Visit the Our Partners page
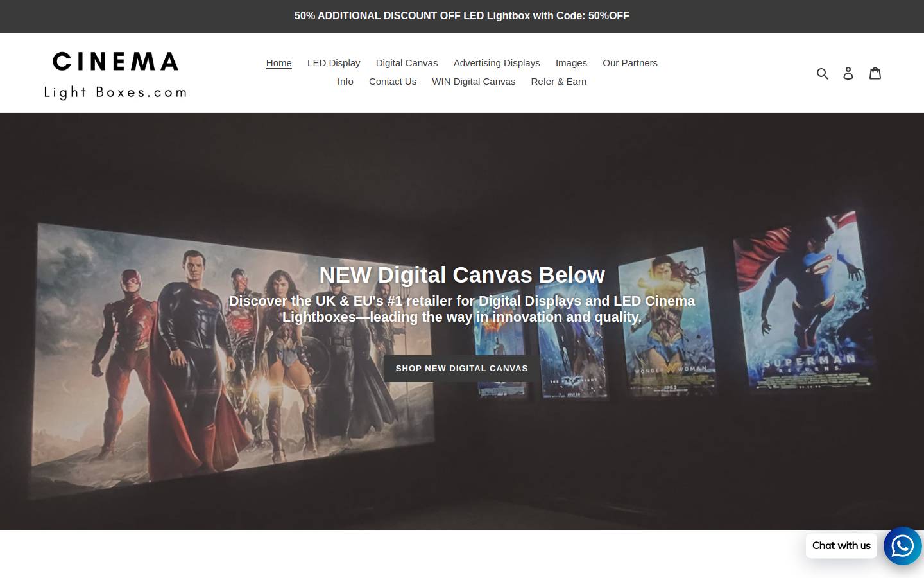924x578 pixels. coord(630,63)
